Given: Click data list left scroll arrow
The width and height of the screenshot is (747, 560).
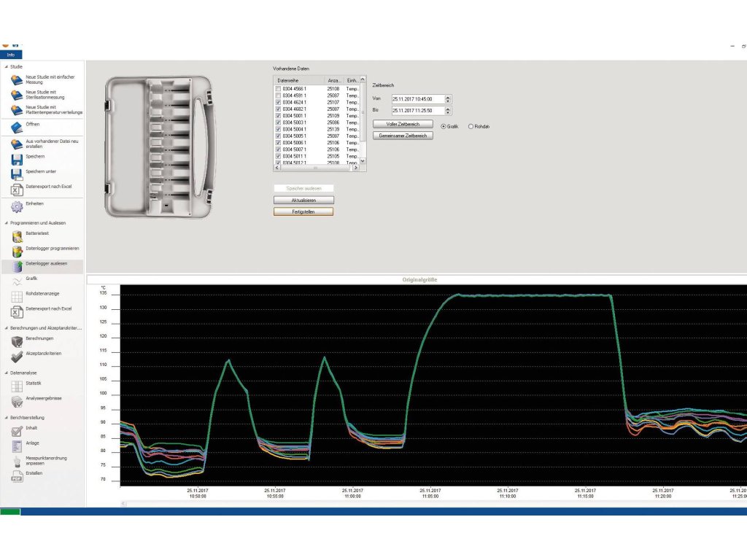Looking at the screenshot, I should (277, 168).
